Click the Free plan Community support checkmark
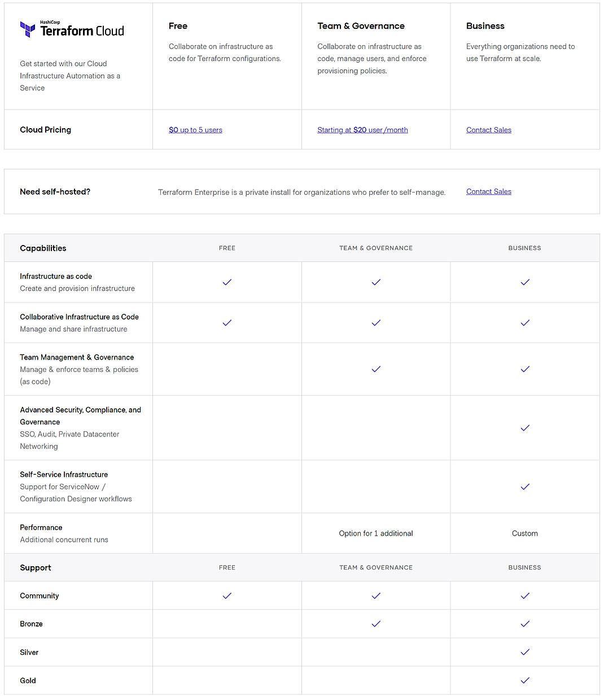Screen dimensions: 604x700 click(227, 596)
